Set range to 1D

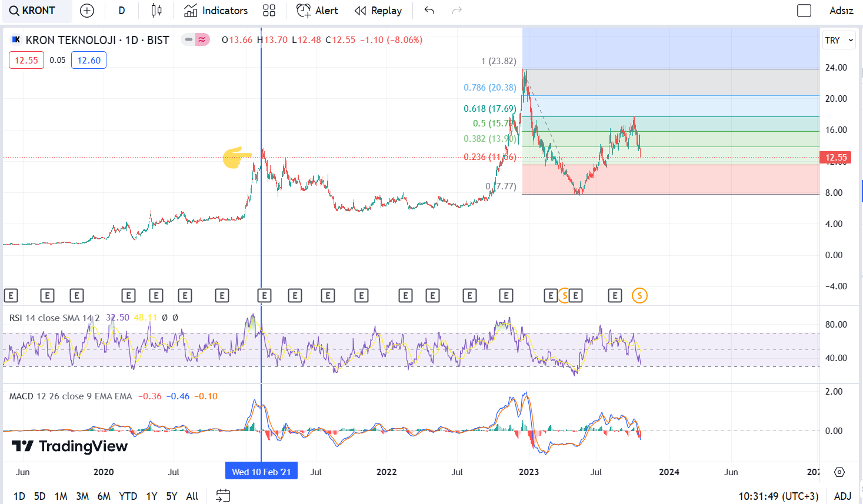(x=19, y=496)
